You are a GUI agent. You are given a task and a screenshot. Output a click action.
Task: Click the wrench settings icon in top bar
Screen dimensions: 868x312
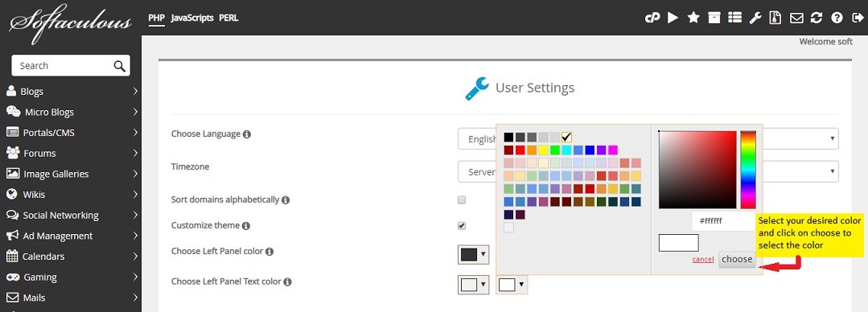click(755, 18)
